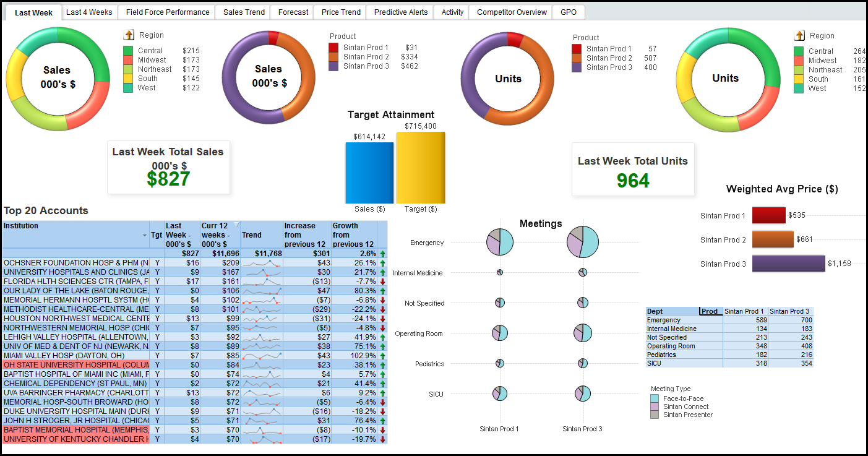868x456 pixels.
Task: Click the trend sparkline for CHEMICAL DEPENDENCY row
Action: (262, 384)
